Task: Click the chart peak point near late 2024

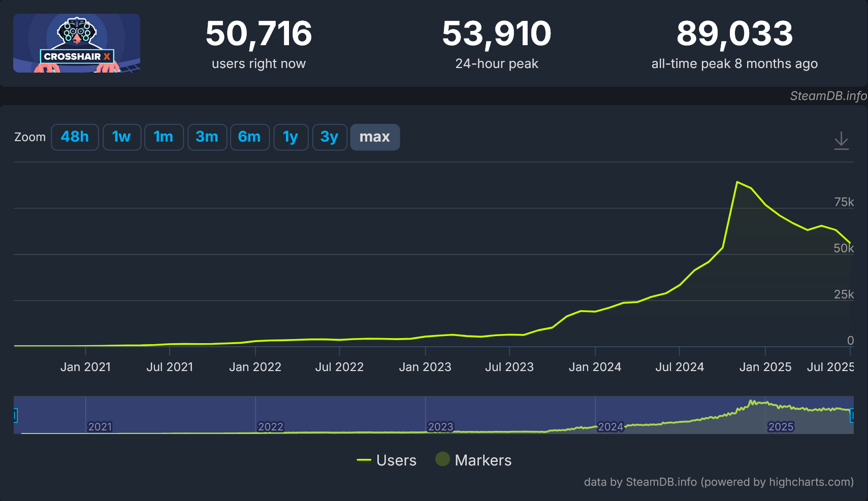Action: [x=737, y=182]
